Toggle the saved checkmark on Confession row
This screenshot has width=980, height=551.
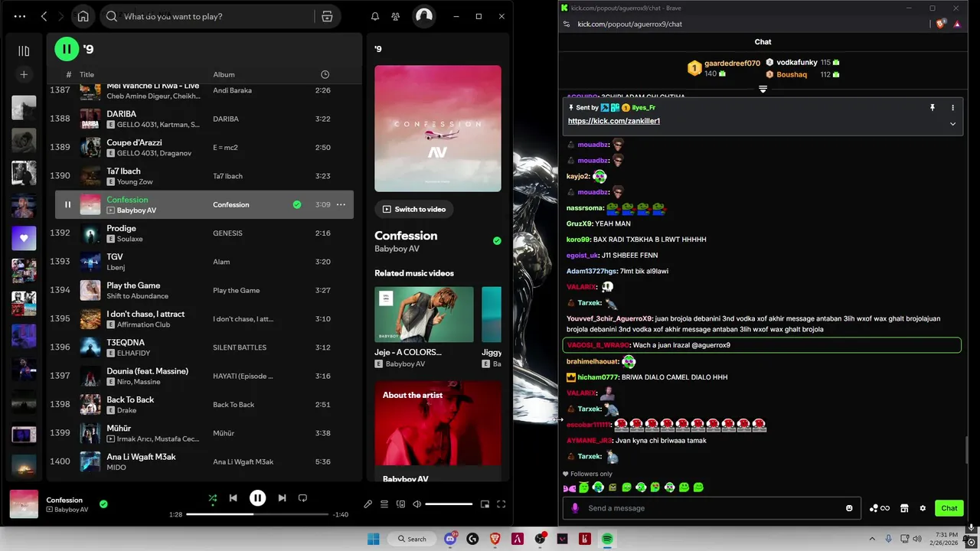pyautogui.click(x=297, y=204)
